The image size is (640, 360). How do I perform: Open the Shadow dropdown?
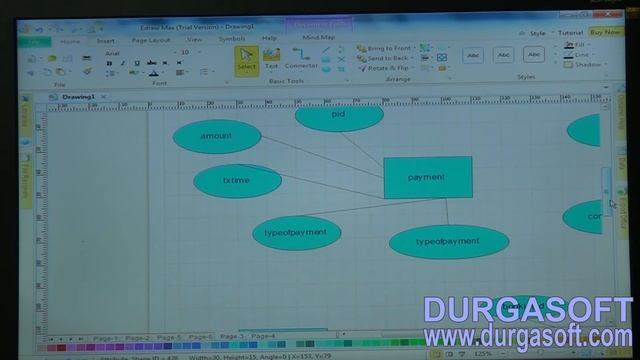tap(585, 64)
